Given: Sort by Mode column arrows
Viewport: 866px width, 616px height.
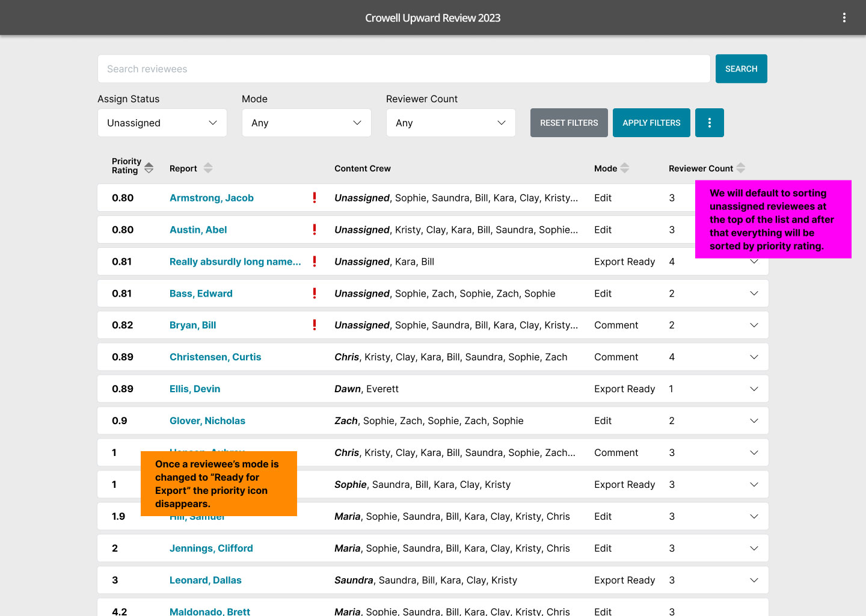Looking at the screenshot, I should point(625,168).
